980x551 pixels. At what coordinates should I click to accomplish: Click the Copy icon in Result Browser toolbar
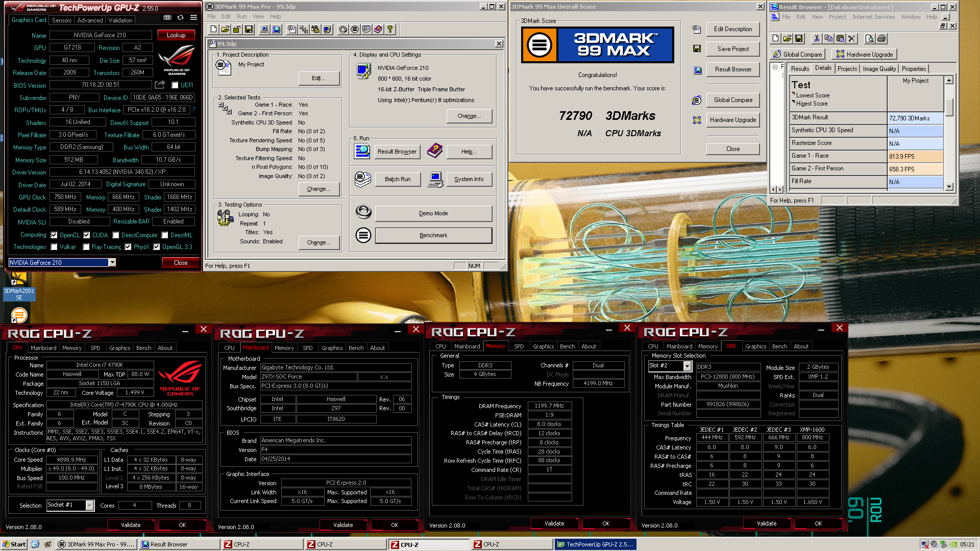pyautogui.click(x=828, y=38)
